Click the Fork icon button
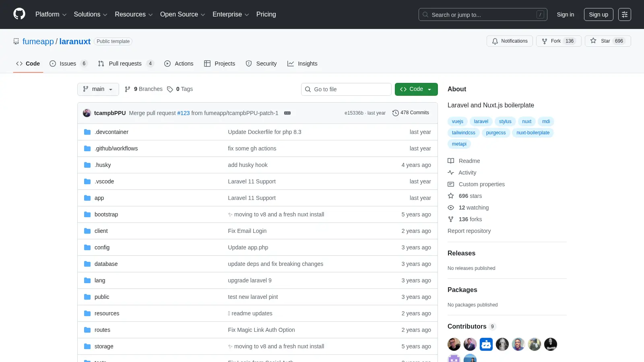644x362 pixels. tap(545, 41)
